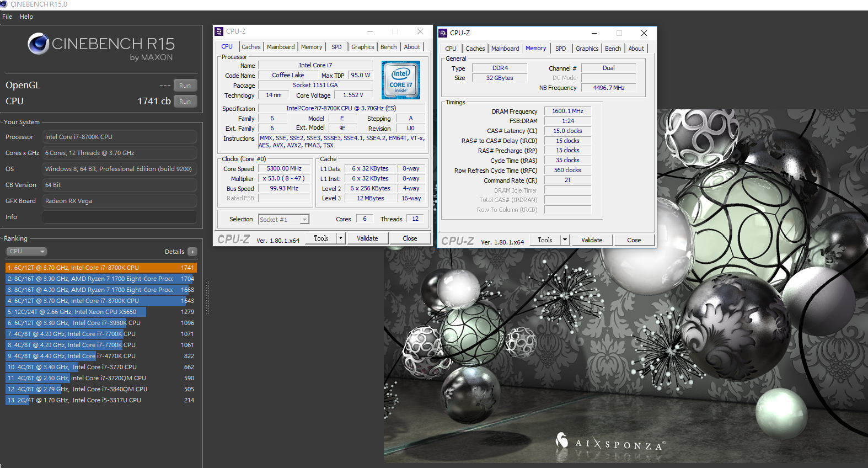Switch to Bench tab in CPU window
The image size is (868, 468).
(389, 47)
